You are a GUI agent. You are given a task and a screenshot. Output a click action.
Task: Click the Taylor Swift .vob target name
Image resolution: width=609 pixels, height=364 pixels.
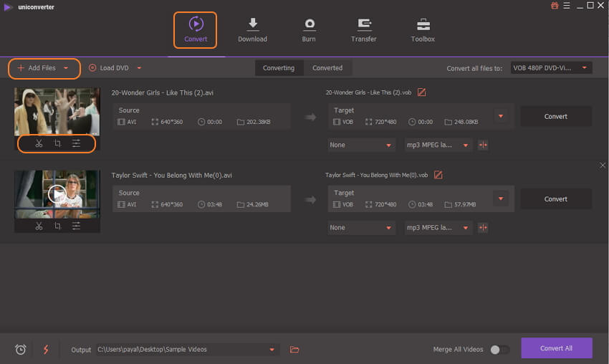click(x=377, y=176)
